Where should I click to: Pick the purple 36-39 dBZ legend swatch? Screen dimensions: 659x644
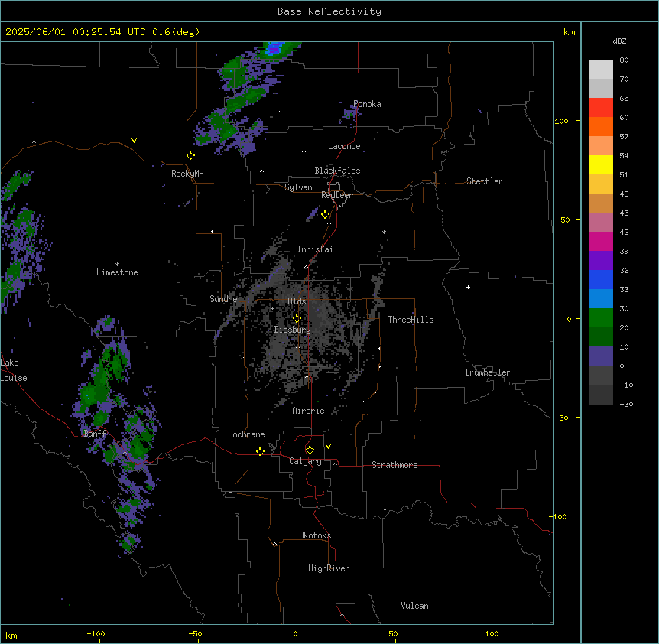tap(601, 261)
